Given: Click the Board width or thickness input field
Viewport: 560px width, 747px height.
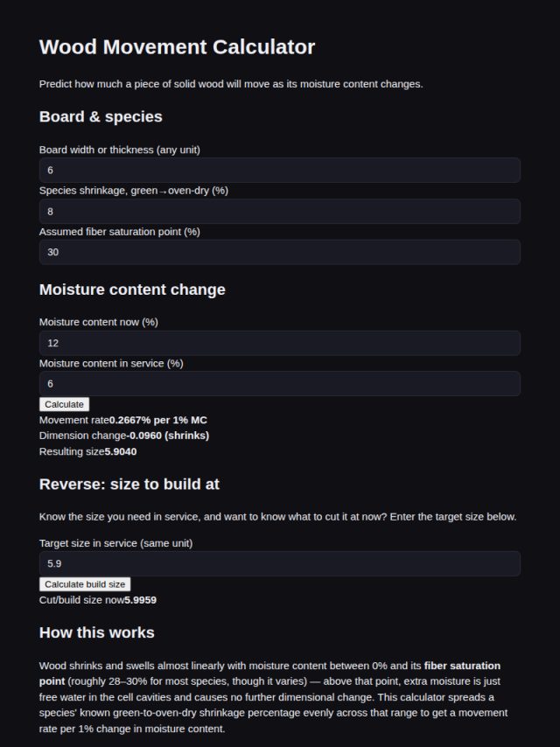Looking at the screenshot, I should click(280, 170).
